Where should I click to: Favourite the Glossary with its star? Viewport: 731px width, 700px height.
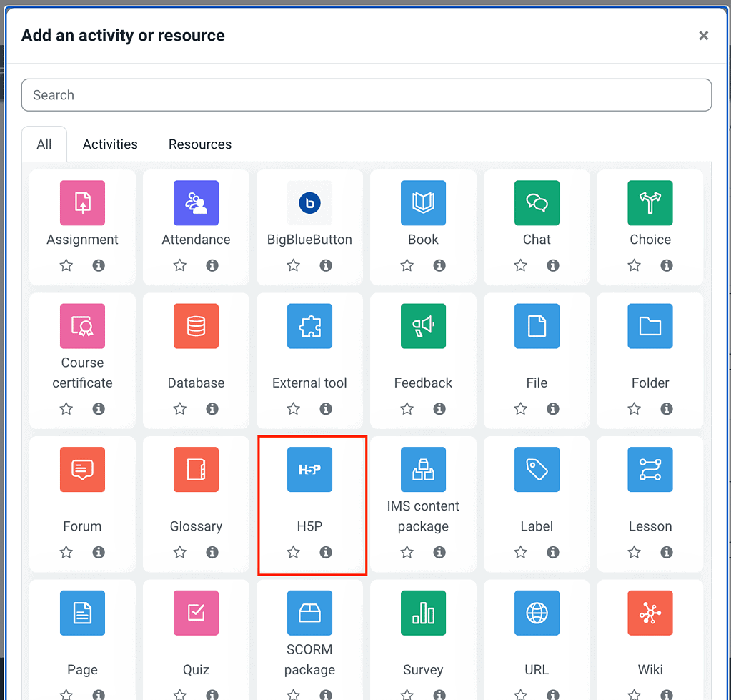coord(180,552)
